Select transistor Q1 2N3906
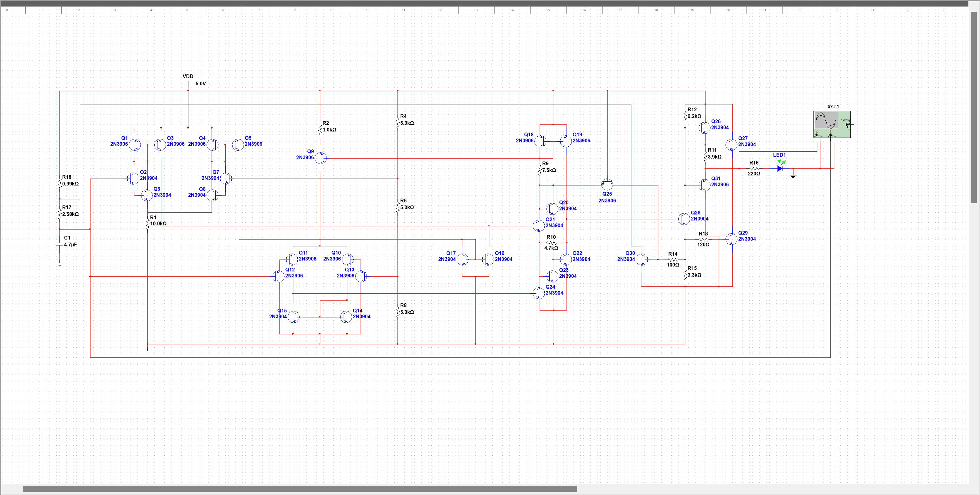 (135, 144)
